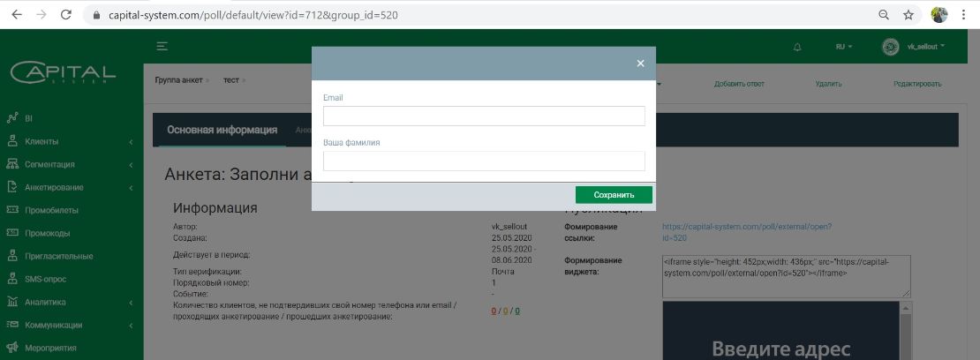Expand the Аналитика submenu arrow
The image size is (980, 360).
pyautogui.click(x=131, y=304)
